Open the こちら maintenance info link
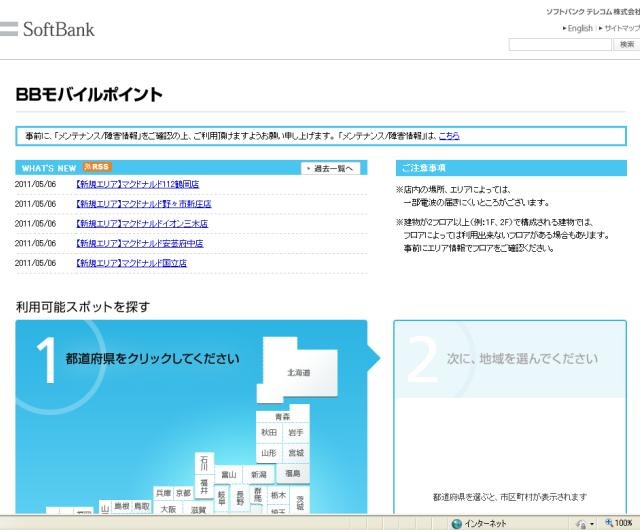 click(449, 136)
